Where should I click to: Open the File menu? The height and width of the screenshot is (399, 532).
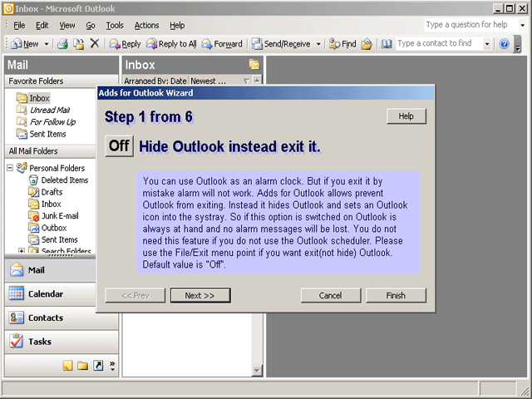coord(19,26)
